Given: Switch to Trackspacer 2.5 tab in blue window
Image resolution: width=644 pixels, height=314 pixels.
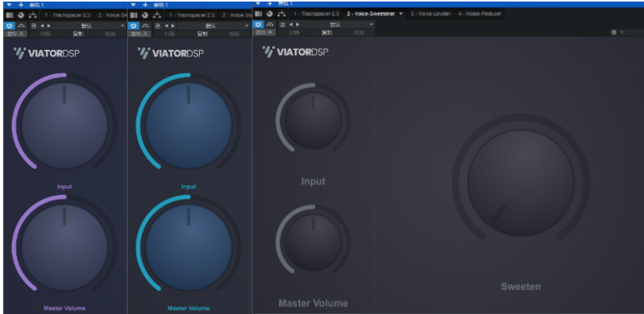Looking at the screenshot, I should (x=192, y=15).
